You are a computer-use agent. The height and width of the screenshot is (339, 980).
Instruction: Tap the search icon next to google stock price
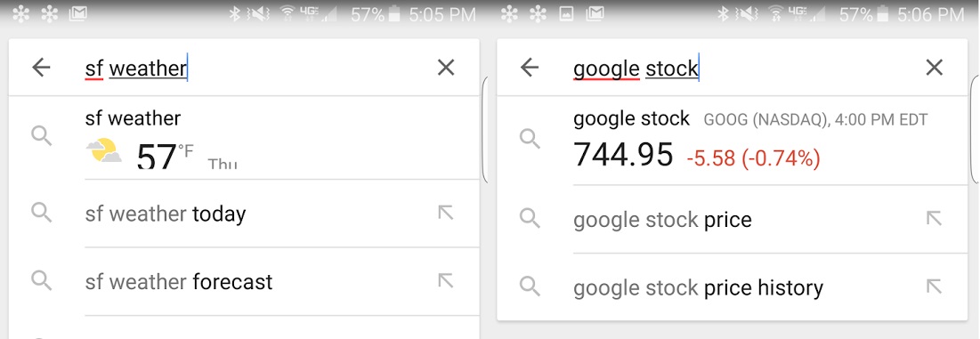pyautogui.click(x=530, y=219)
